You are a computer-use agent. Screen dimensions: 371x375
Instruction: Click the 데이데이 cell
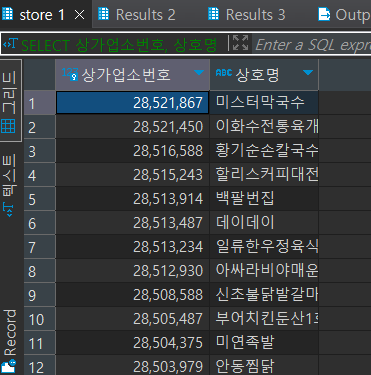click(x=264, y=223)
